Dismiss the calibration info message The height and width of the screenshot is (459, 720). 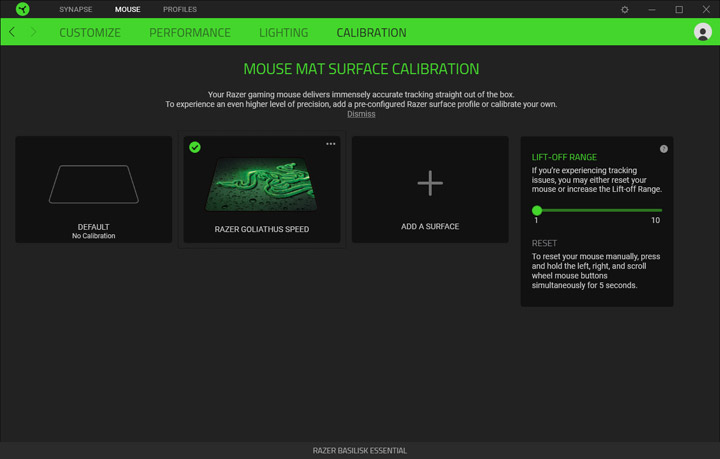(361, 114)
